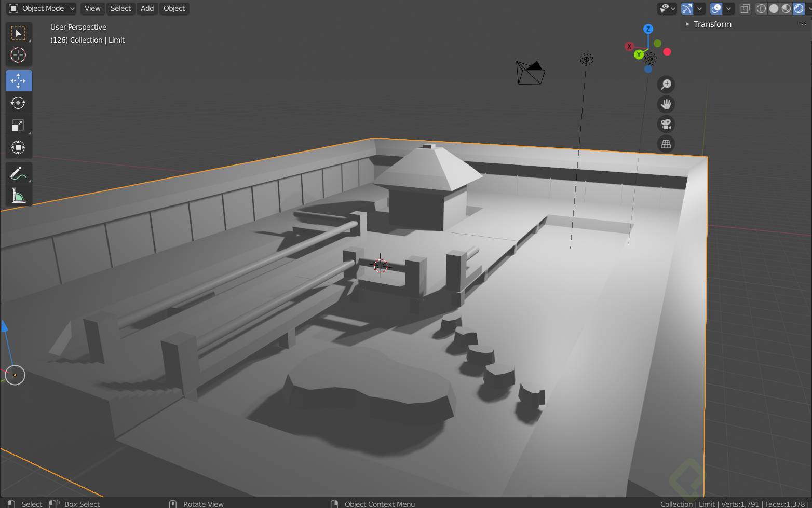The width and height of the screenshot is (812, 508).
Task: Choose the Move tool in the toolbar
Action: point(18,81)
